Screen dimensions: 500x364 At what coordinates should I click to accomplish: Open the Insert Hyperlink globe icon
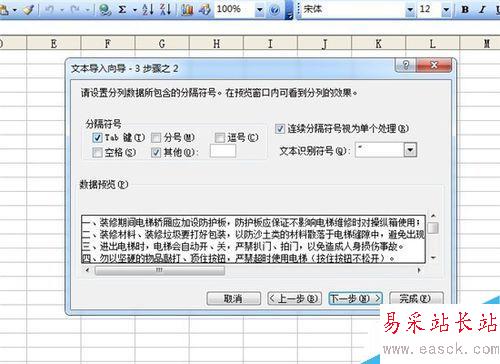click(x=105, y=9)
